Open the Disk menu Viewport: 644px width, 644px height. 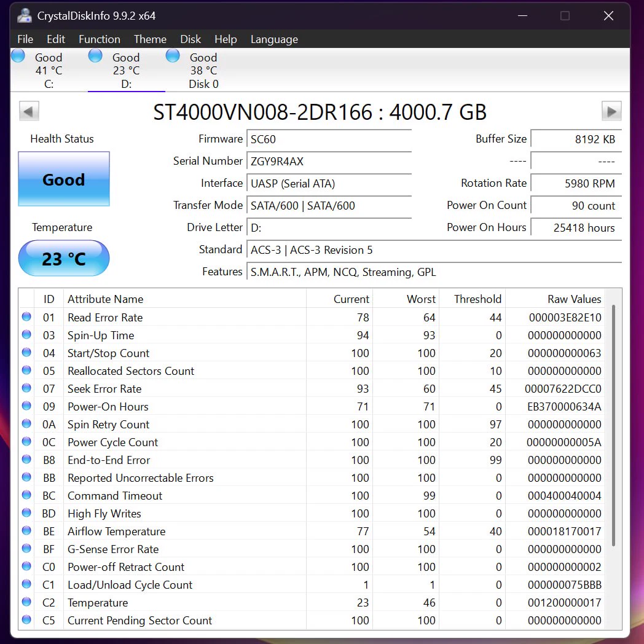(x=190, y=39)
